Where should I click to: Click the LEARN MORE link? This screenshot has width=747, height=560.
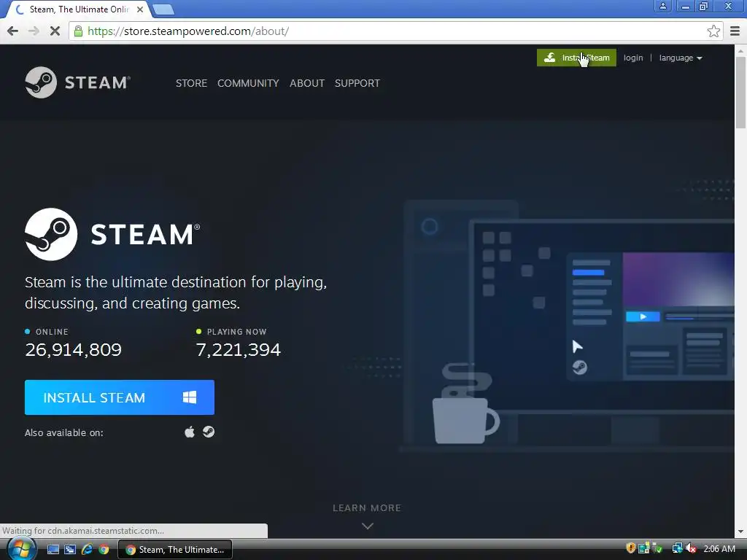tap(367, 507)
